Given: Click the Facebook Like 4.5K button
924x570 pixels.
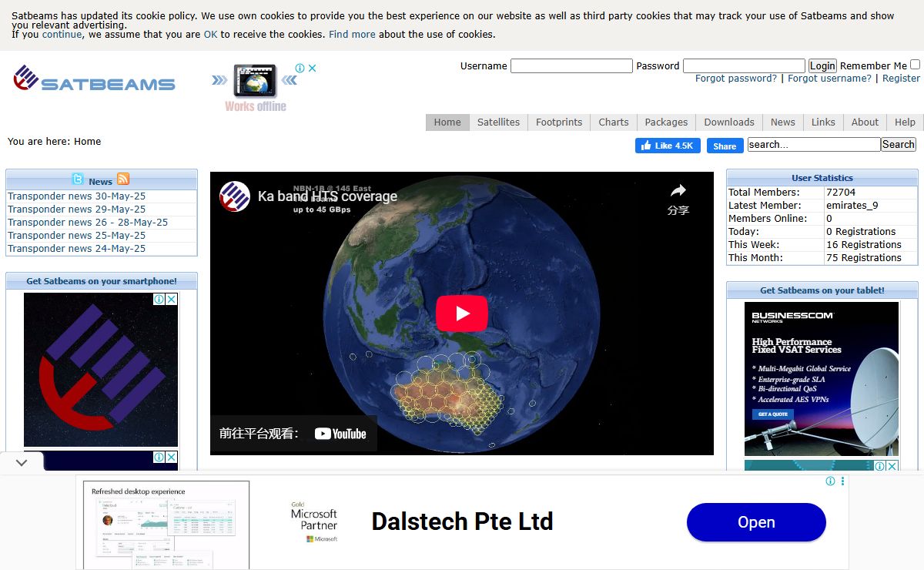Looking at the screenshot, I should 668,146.
